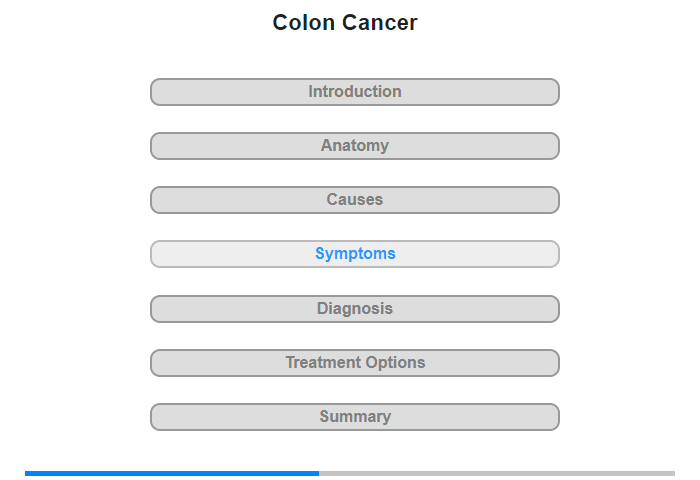Click the blue Symptoms text

pos(355,254)
